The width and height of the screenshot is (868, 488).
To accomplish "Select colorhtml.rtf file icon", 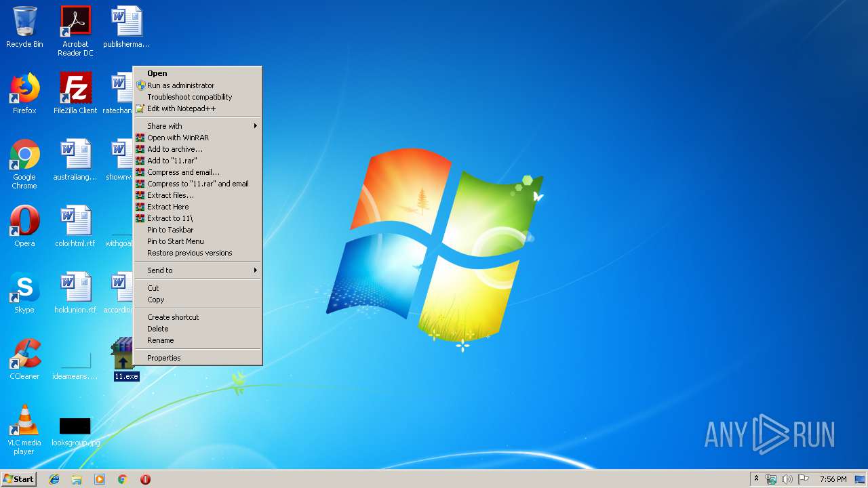I will (x=75, y=226).
